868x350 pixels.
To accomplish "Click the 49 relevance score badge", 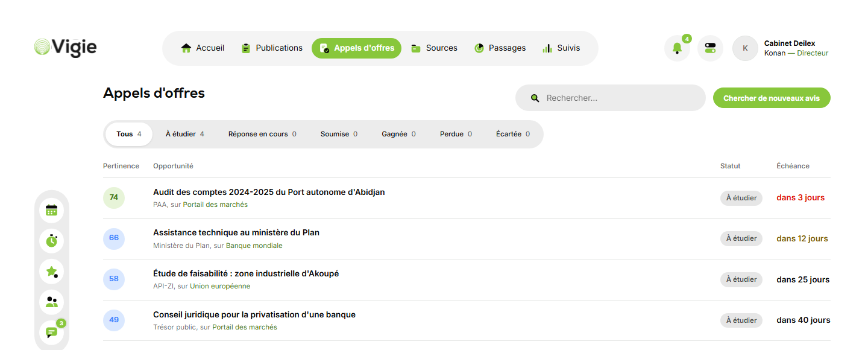I will point(114,320).
